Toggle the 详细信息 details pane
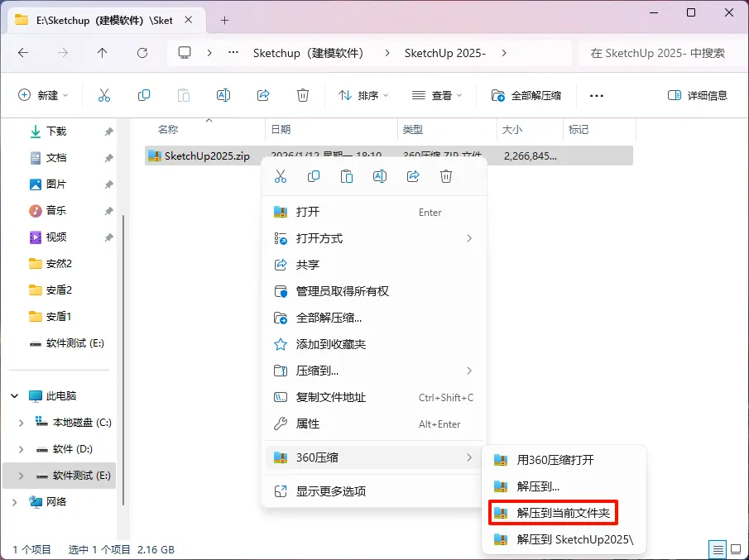Screen dimensions: 749x560 point(698,95)
